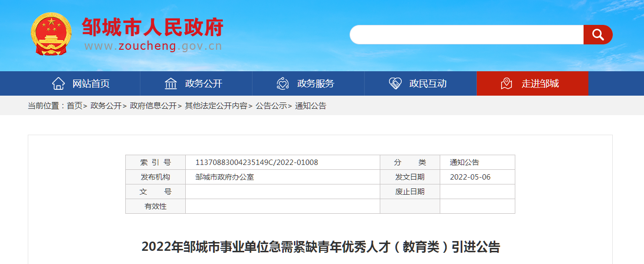
Task: Click 通知公告 breadcrumb link
Action: point(311,106)
